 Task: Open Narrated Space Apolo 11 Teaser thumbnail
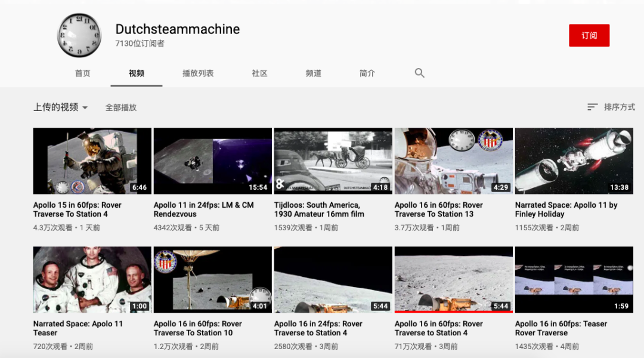pyautogui.click(x=92, y=279)
